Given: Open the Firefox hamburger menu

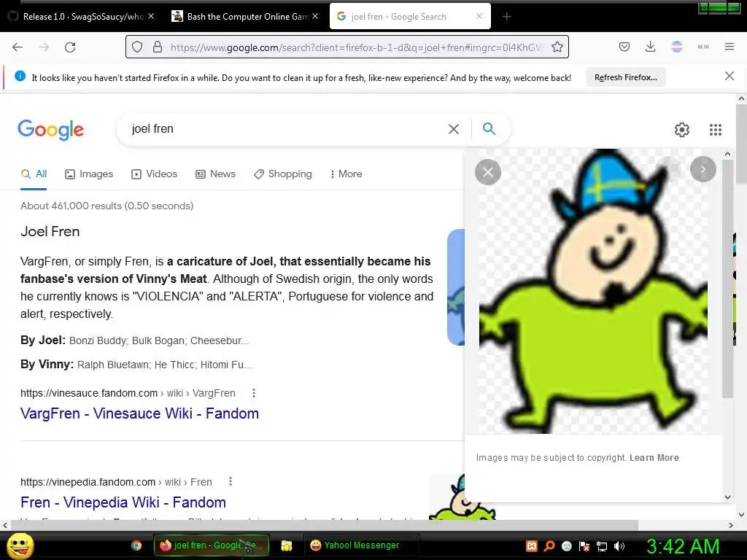Looking at the screenshot, I should 729,47.
